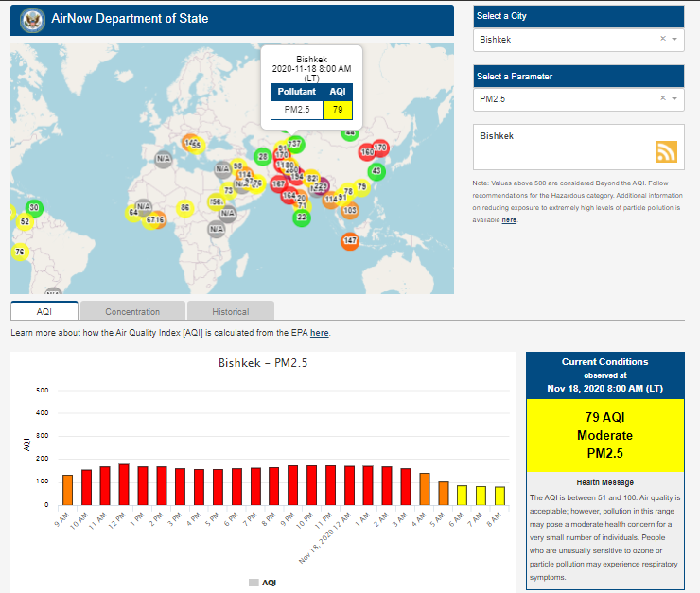This screenshot has height=593, width=700.
Task: Toggle the AQI legend swatch below chart
Action: tap(254, 583)
